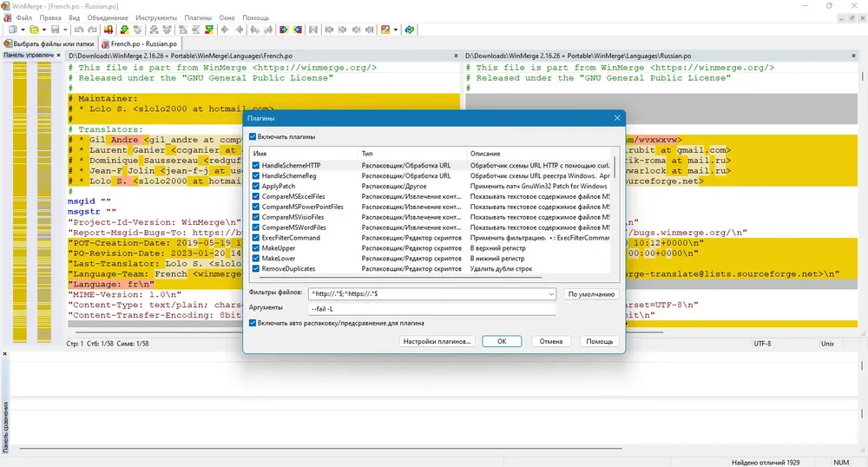Click the green Refresh icon in toolbar
This screenshot has height=467, width=868.
tap(409, 30)
